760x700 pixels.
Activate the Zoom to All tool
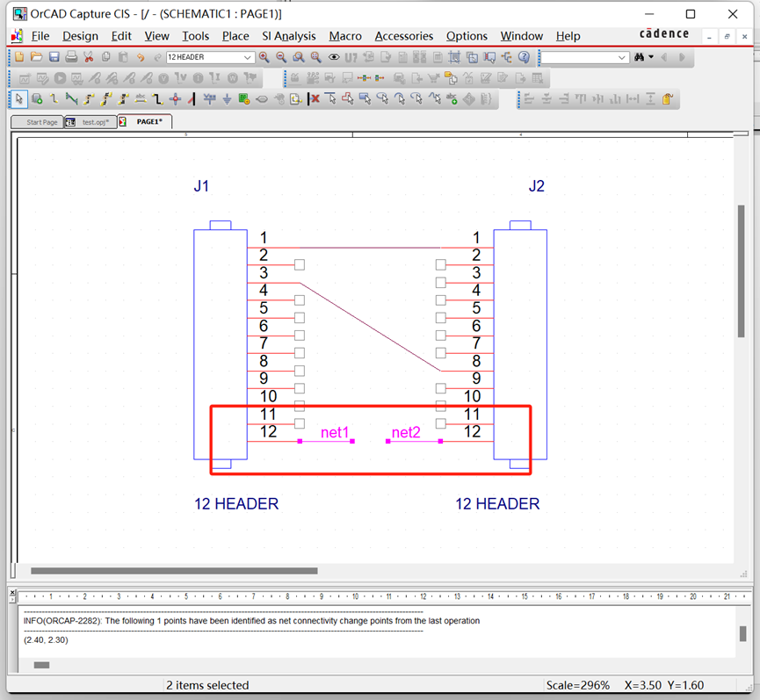[313, 56]
